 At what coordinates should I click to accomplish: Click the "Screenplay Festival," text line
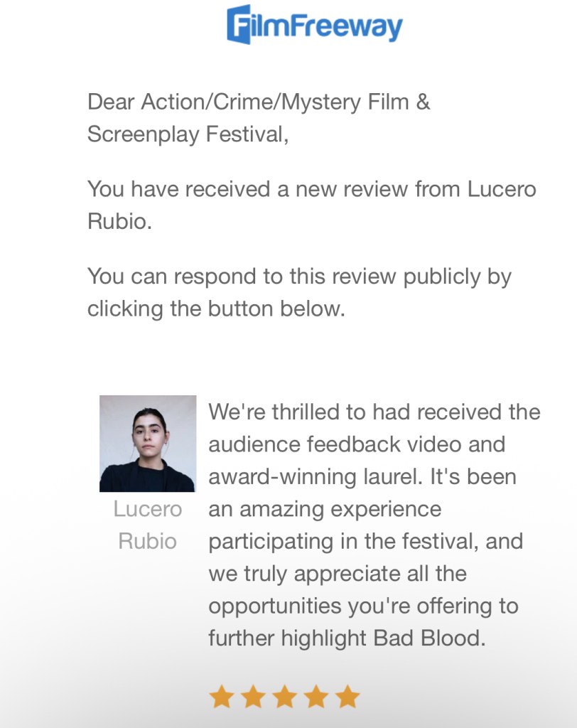click(x=188, y=134)
